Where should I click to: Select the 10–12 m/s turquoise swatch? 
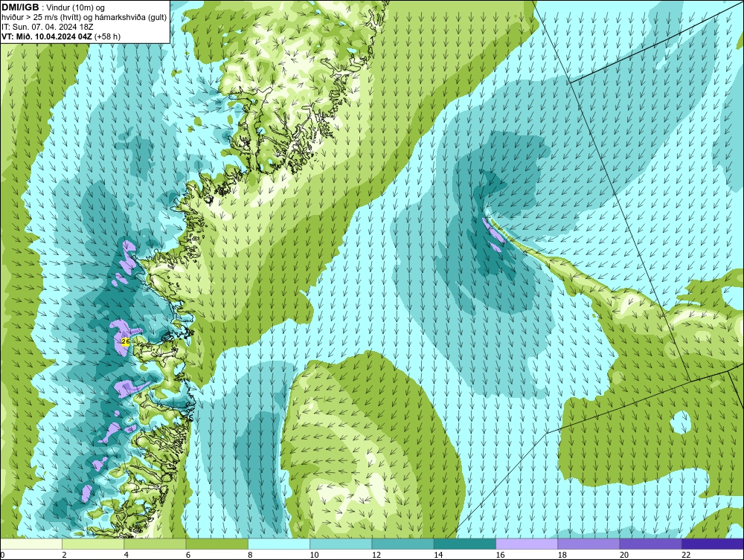pyautogui.click(x=341, y=544)
